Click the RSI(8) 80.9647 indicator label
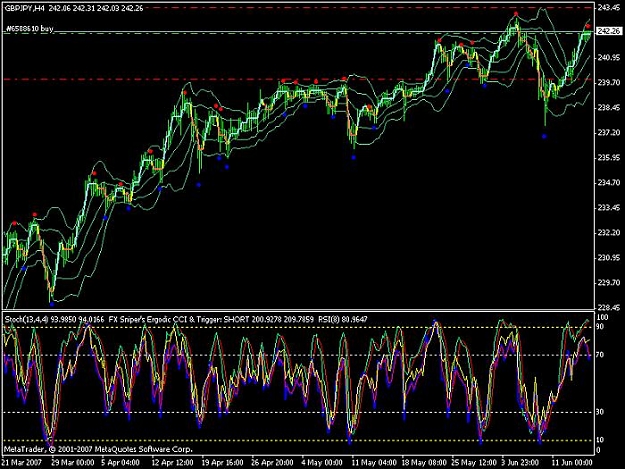 tap(343, 319)
